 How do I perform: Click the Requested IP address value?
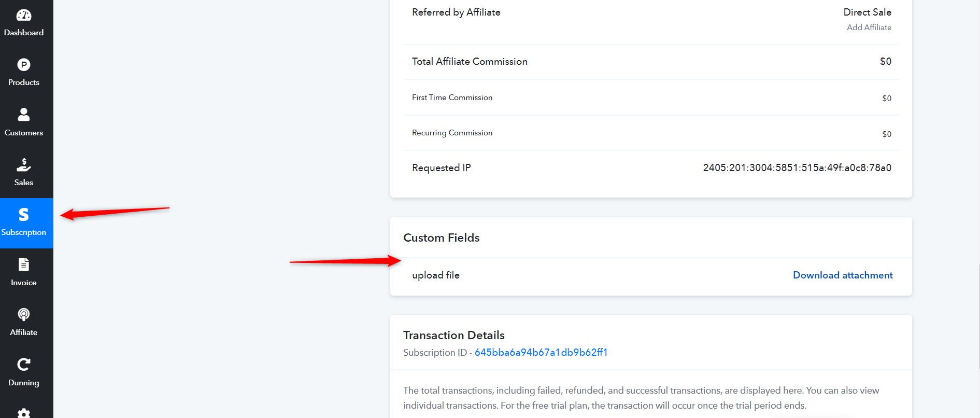[x=797, y=168]
